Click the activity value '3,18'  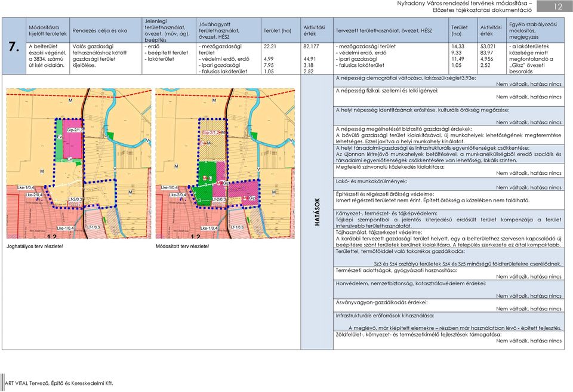tap(308, 65)
